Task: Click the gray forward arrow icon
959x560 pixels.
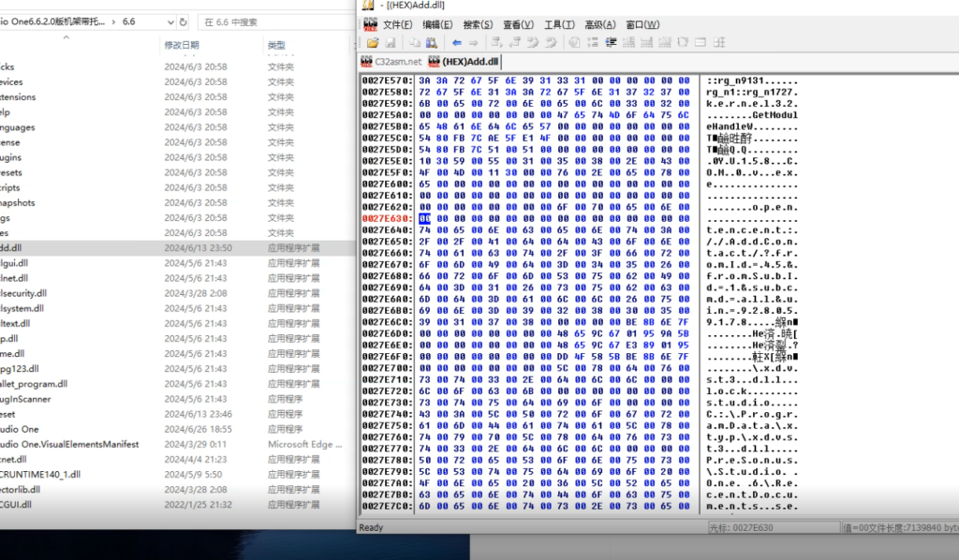Action: [472, 43]
